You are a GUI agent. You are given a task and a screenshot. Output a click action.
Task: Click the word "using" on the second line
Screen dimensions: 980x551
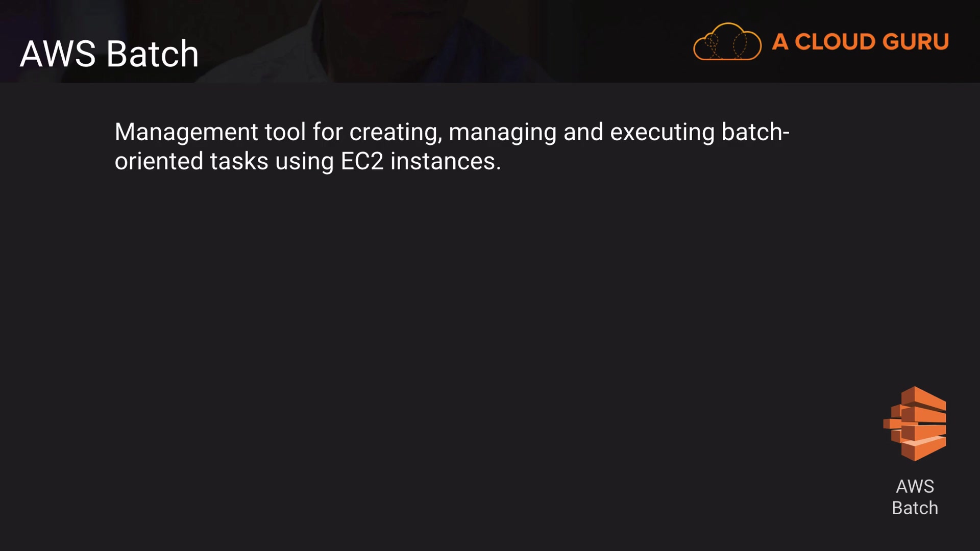click(x=304, y=161)
